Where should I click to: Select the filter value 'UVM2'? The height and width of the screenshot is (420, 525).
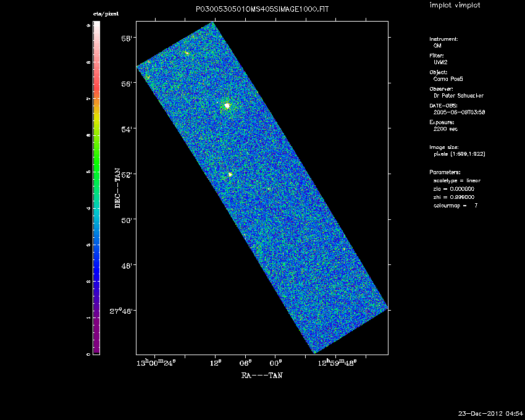[440, 62]
